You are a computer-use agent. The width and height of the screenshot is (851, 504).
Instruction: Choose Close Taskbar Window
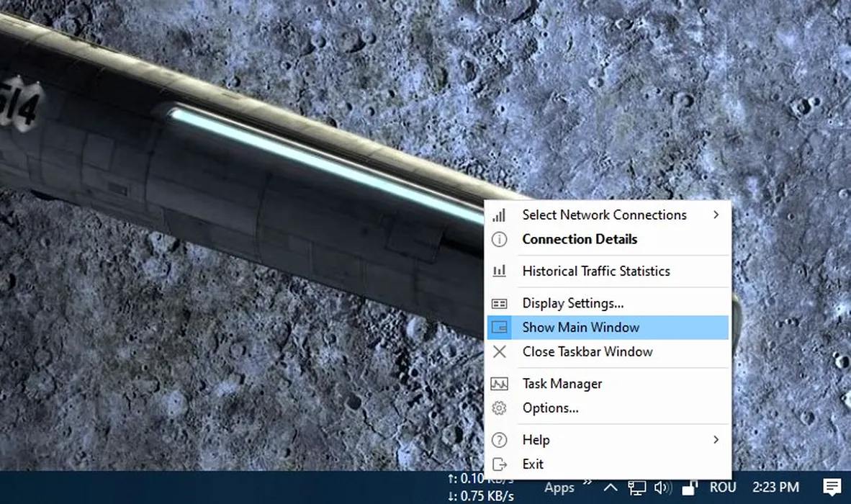pyautogui.click(x=608, y=351)
